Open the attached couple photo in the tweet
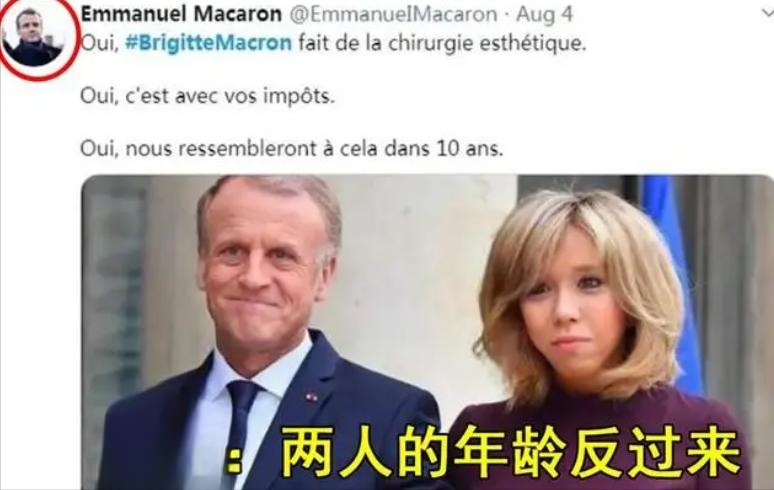774x490 pixels. [x=427, y=332]
